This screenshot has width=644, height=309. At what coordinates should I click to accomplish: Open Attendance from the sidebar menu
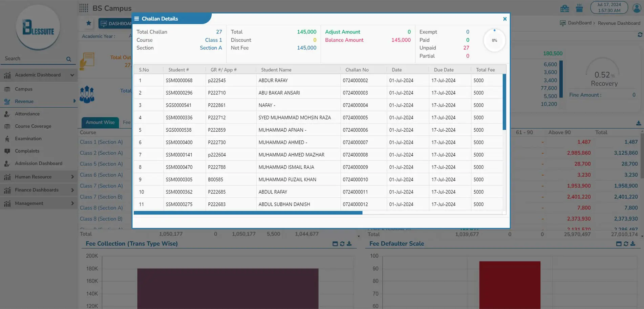point(27,114)
